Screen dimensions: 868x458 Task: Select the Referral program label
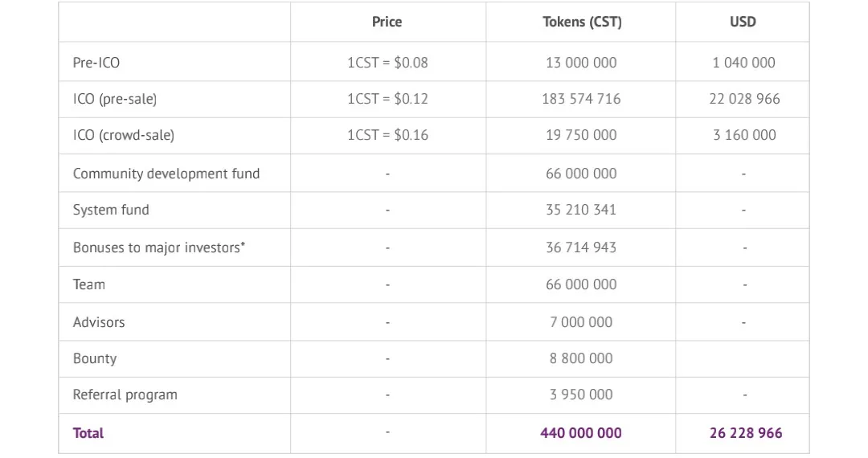[x=125, y=395]
